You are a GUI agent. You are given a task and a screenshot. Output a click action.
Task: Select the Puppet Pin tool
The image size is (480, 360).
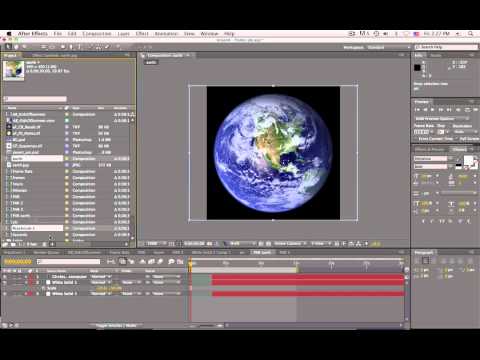click(x=118, y=47)
